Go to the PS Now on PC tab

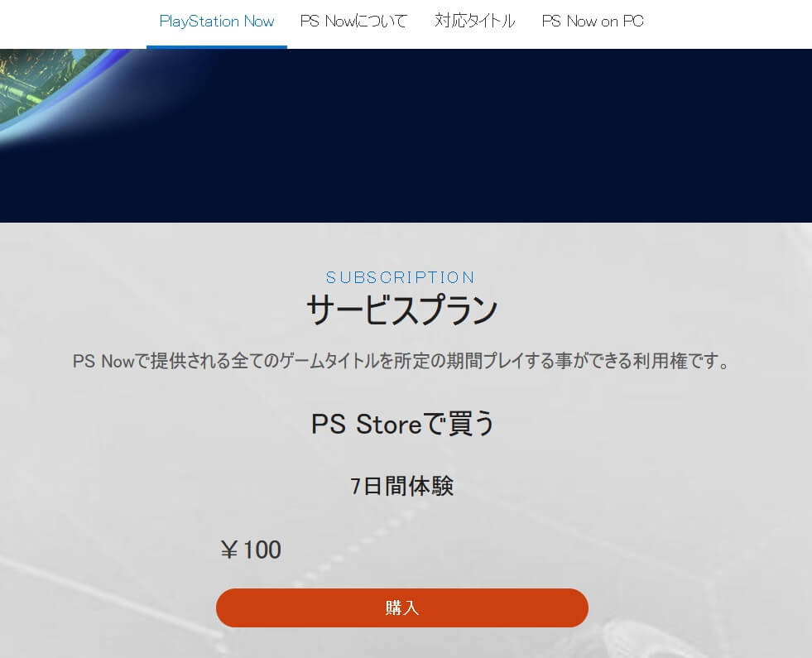point(593,22)
